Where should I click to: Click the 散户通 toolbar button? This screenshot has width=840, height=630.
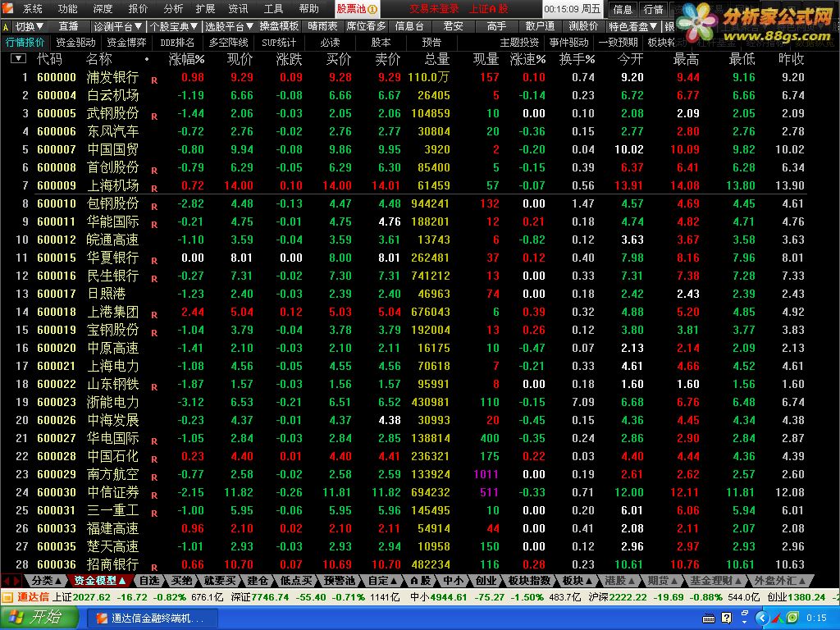(540, 26)
